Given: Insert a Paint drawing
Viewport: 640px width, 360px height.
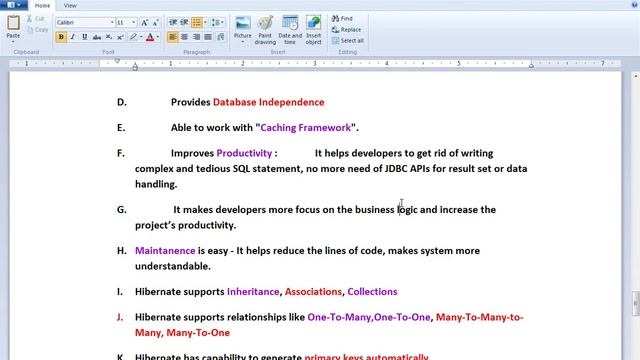Looking at the screenshot, I should click(x=265, y=30).
